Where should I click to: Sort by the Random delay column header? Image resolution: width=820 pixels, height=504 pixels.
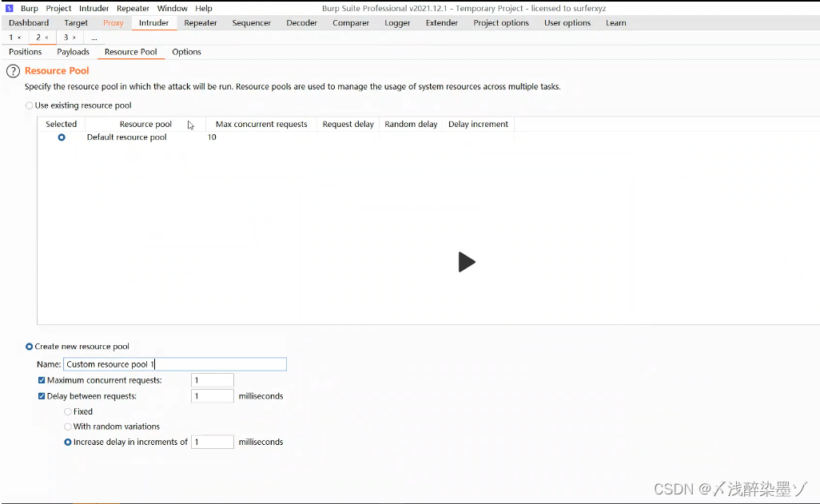click(411, 124)
